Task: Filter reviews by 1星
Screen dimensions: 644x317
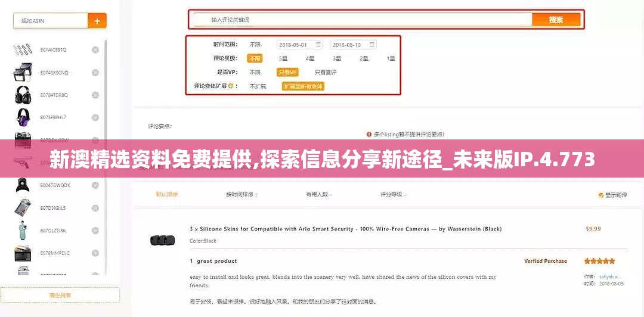Action: tap(391, 58)
